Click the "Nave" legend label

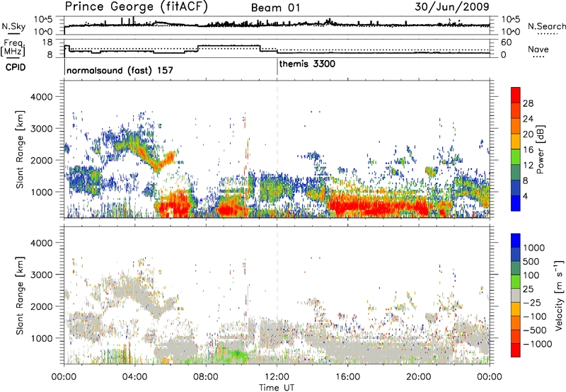pos(538,49)
